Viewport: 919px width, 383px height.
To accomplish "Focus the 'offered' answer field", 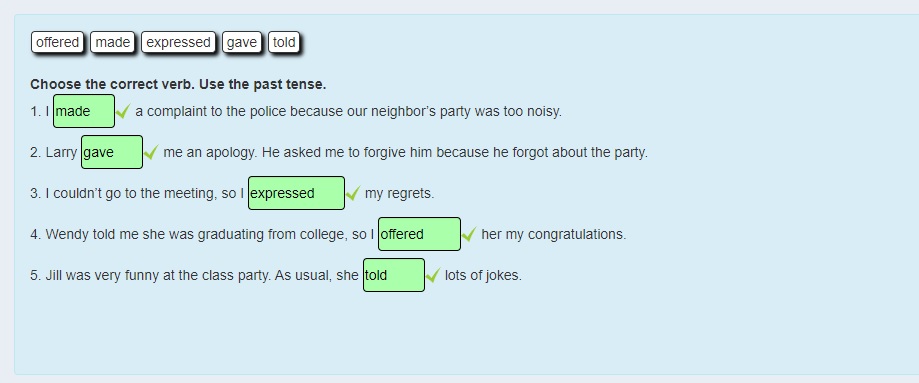I will pos(419,234).
